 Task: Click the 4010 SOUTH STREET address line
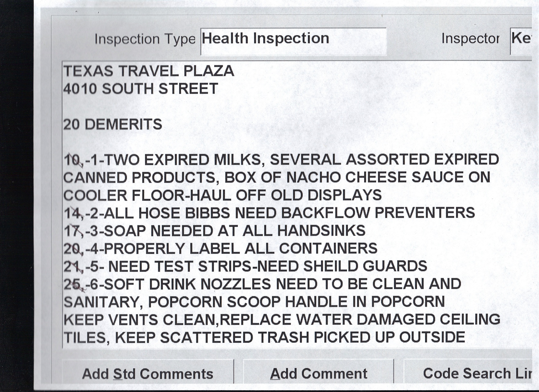coord(141,89)
